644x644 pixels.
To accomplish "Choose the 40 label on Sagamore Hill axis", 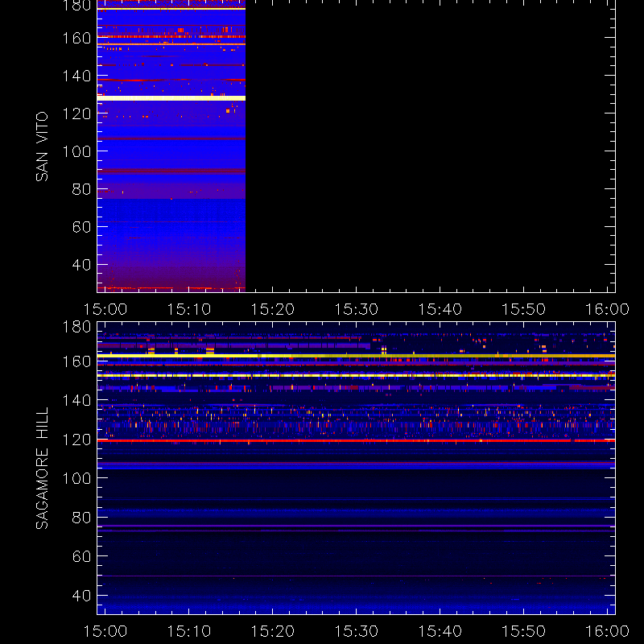I will [82, 596].
